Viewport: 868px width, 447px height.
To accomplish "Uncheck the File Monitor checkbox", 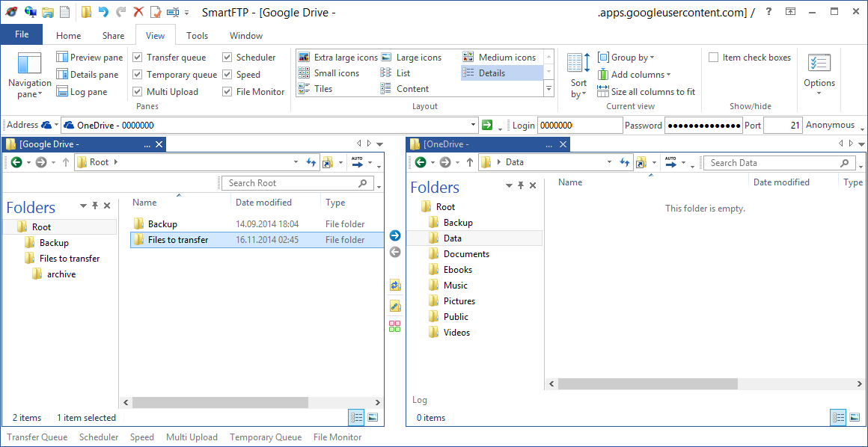I will click(x=227, y=92).
